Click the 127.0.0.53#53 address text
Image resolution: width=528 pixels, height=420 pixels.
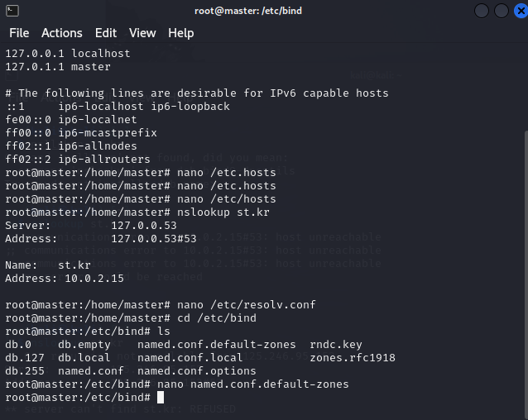[154, 239]
